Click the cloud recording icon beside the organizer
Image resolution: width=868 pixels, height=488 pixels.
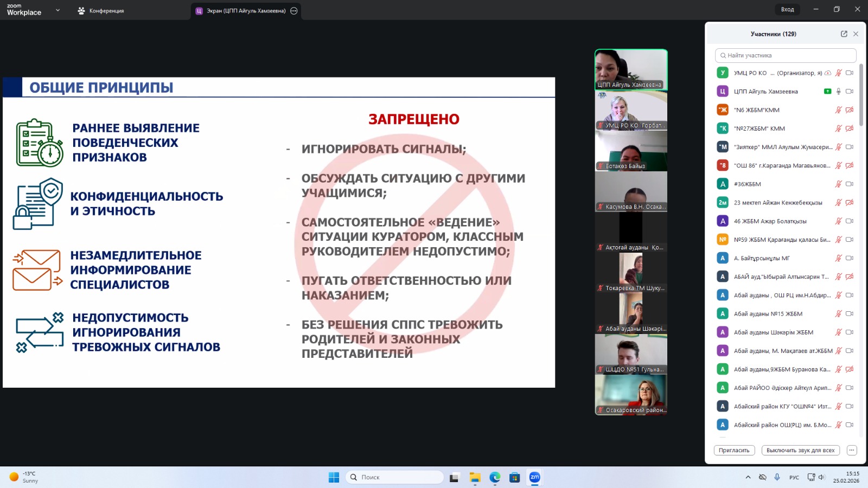[x=828, y=73]
